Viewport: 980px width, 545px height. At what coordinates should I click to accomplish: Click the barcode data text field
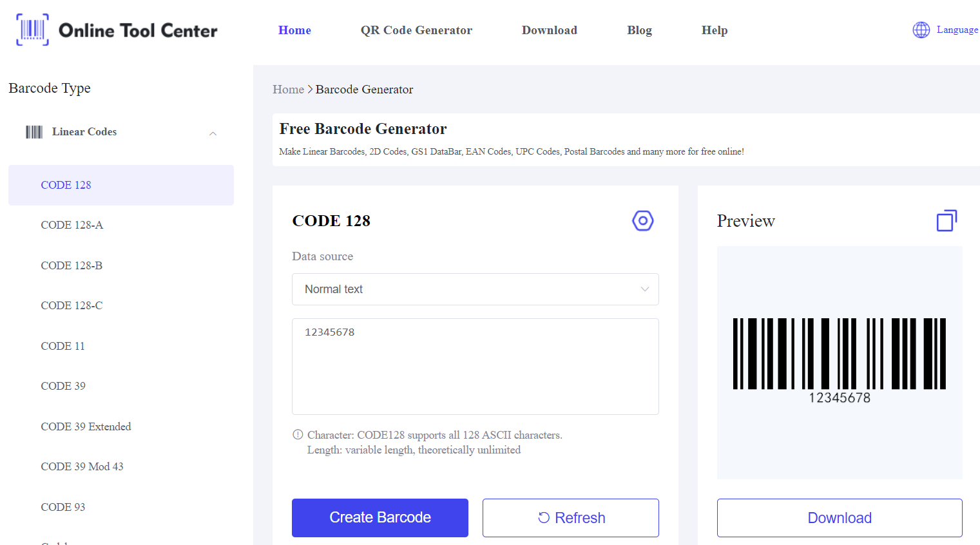pos(475,366)
